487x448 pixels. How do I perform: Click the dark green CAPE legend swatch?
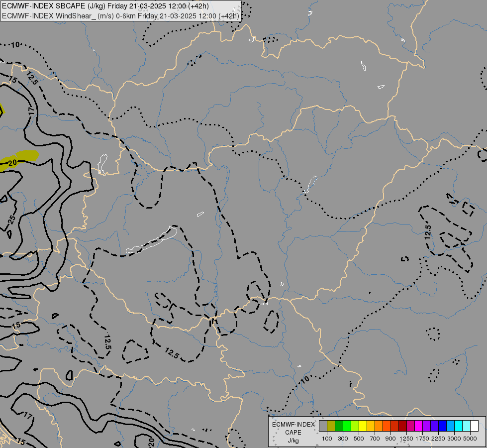click(339, 426)
